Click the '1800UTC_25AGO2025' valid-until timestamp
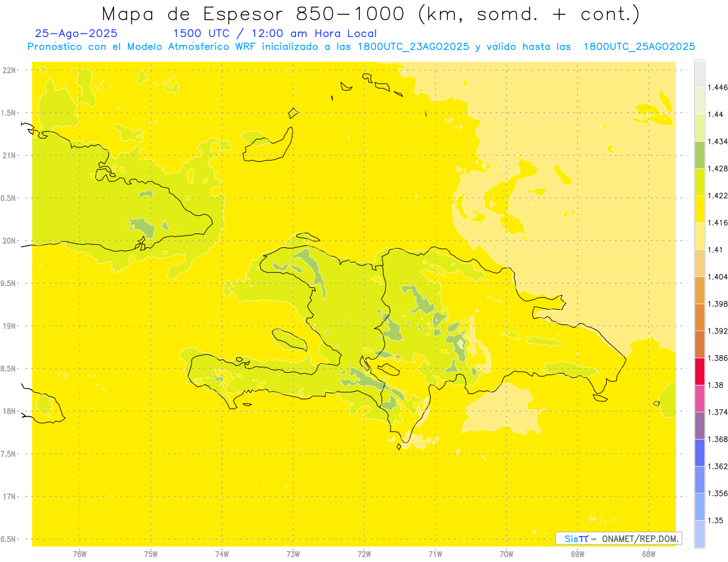This screenshot has width=728, height=562. point(639,47)
